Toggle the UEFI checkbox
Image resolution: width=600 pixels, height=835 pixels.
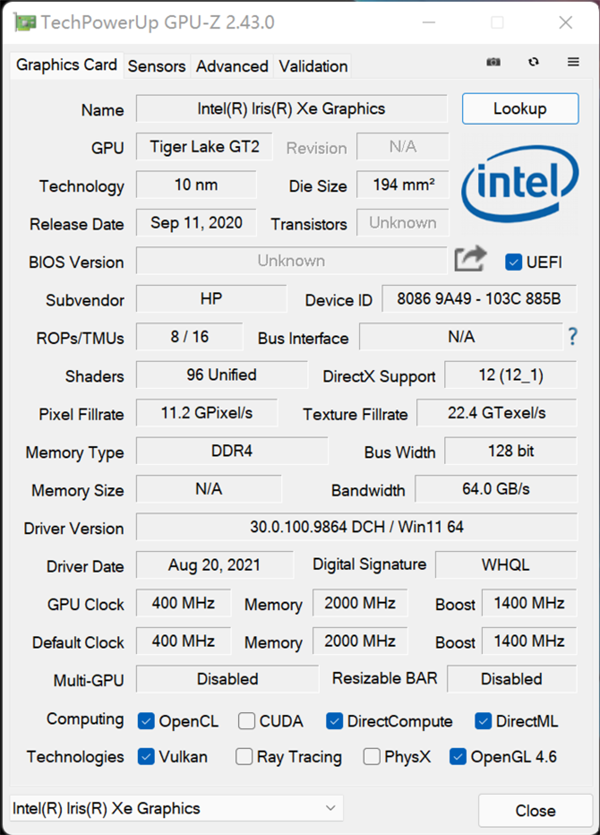[514, 262]
